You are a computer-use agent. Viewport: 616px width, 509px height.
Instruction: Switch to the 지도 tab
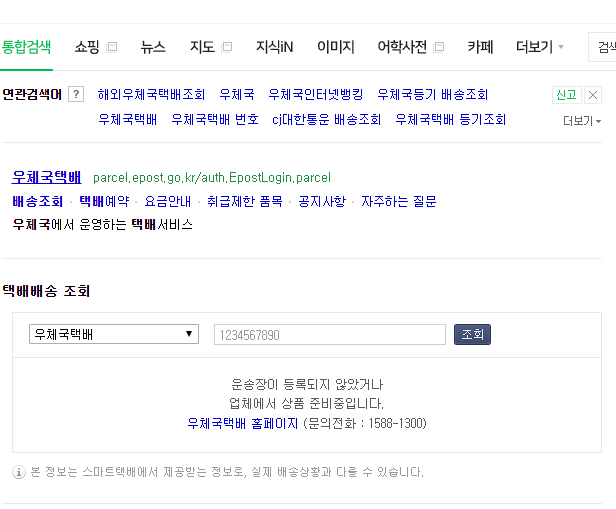point(202,47)
